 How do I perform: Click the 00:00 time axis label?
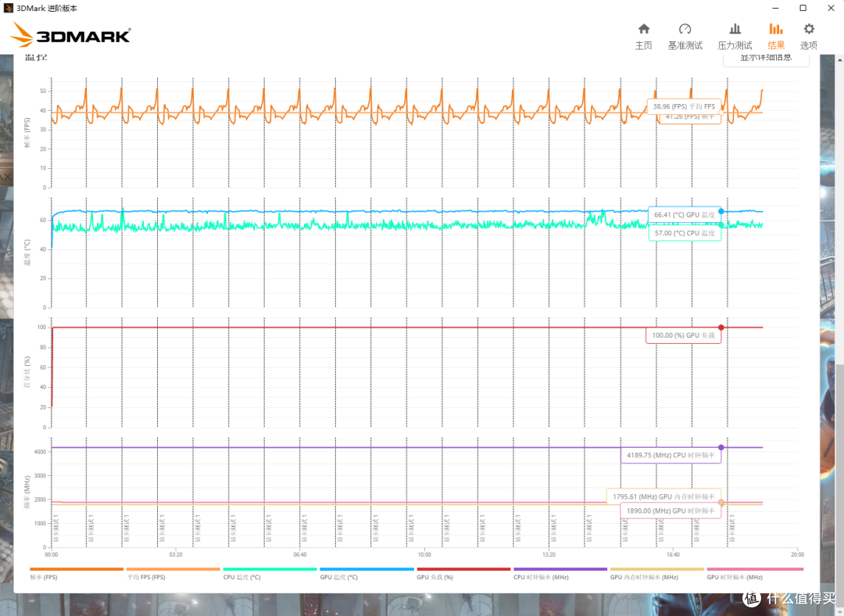coord(51,554)
